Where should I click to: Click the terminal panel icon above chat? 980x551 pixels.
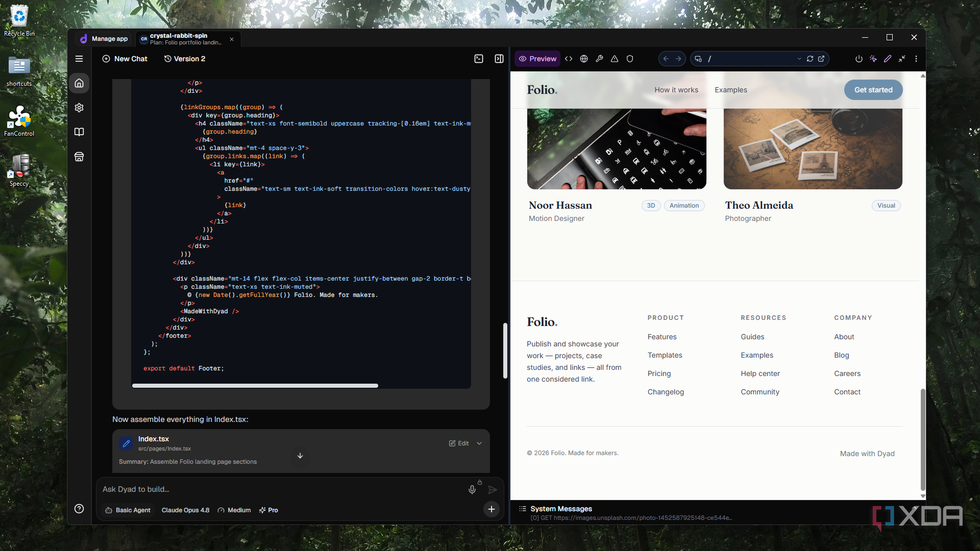point(479,59)
